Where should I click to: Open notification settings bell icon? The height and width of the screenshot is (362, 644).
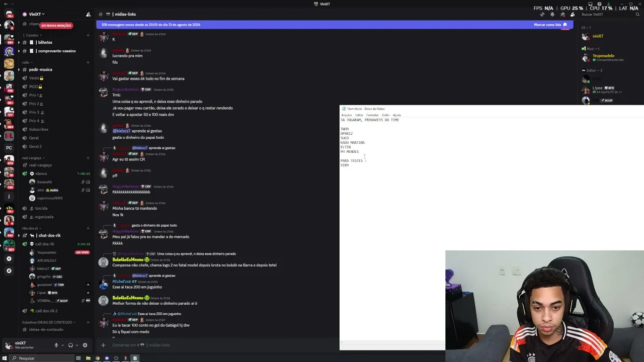552,14
